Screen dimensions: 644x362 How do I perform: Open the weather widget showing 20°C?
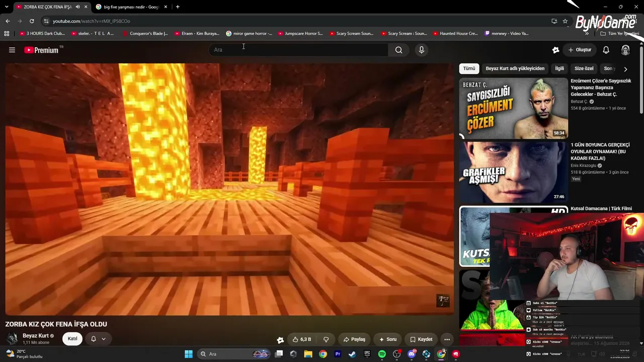point(24,354)
